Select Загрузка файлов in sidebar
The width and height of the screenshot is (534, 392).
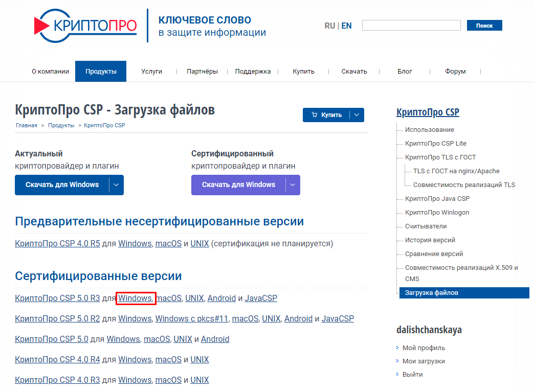464,293
